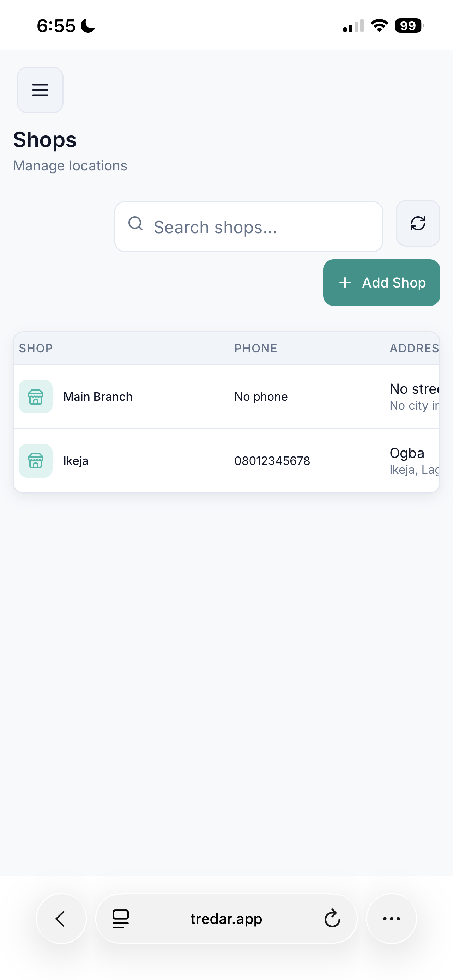Select the store icon next to Ikeja
The image size is (453, 980).
(35, 461)
